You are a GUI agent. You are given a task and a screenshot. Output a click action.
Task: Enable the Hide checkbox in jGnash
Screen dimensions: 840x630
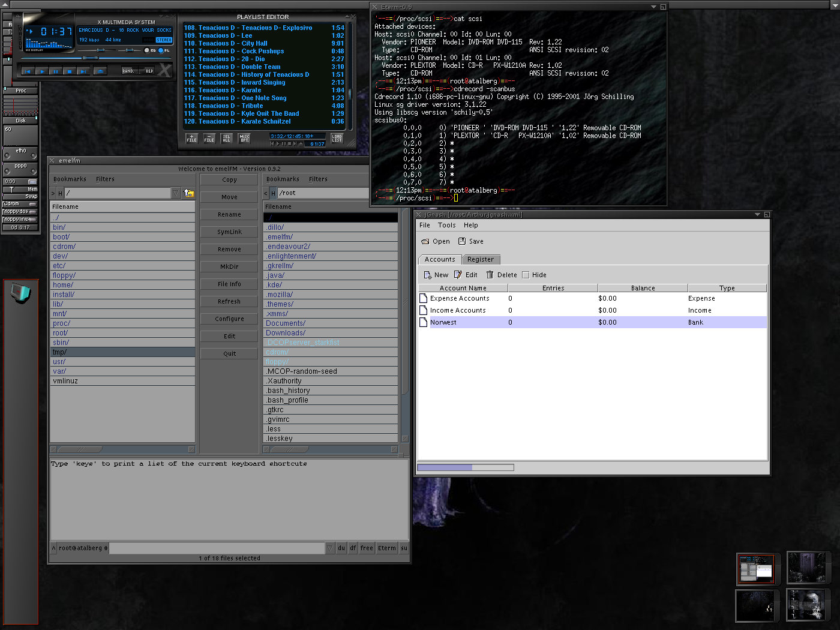[526, 275]
